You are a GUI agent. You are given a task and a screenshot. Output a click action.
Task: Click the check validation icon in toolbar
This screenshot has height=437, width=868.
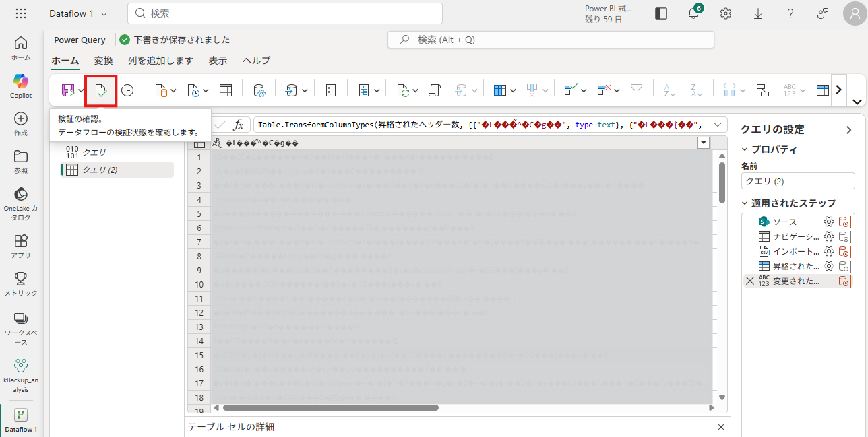pos(101,90)
